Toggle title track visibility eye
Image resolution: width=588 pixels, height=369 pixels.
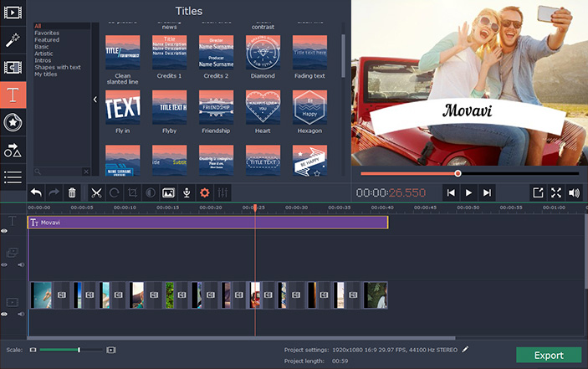pos(4,231)
